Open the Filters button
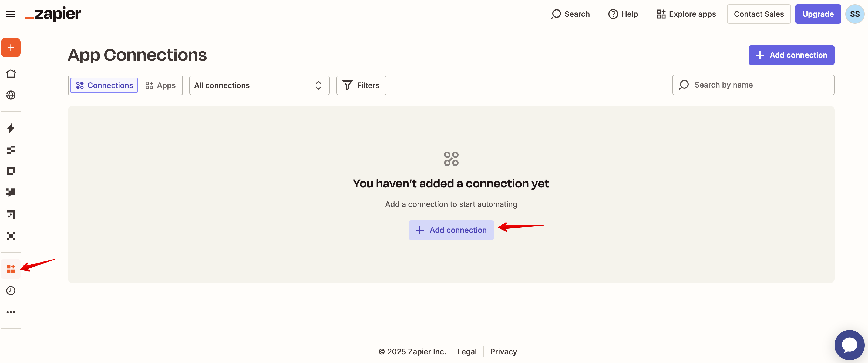The width and height of the screenshot is (868, 363). pos(361,85)
